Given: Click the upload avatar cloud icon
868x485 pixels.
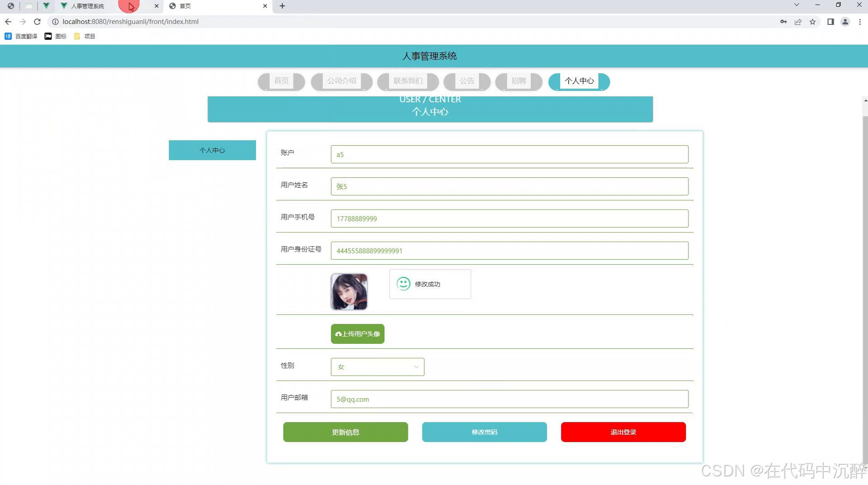Looking at the screenshot, I should tap(338, 334).
